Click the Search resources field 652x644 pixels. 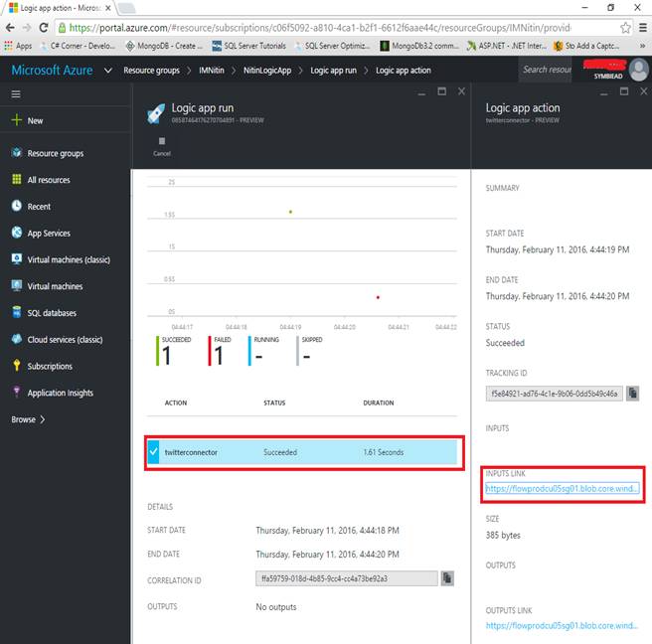coord(547,70)
